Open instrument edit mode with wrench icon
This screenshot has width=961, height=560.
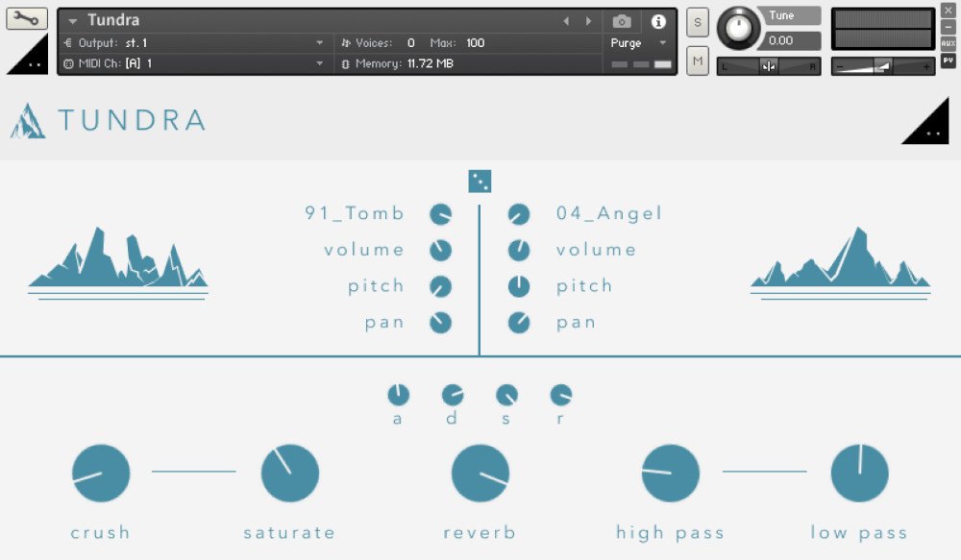(x=26, y=18)
